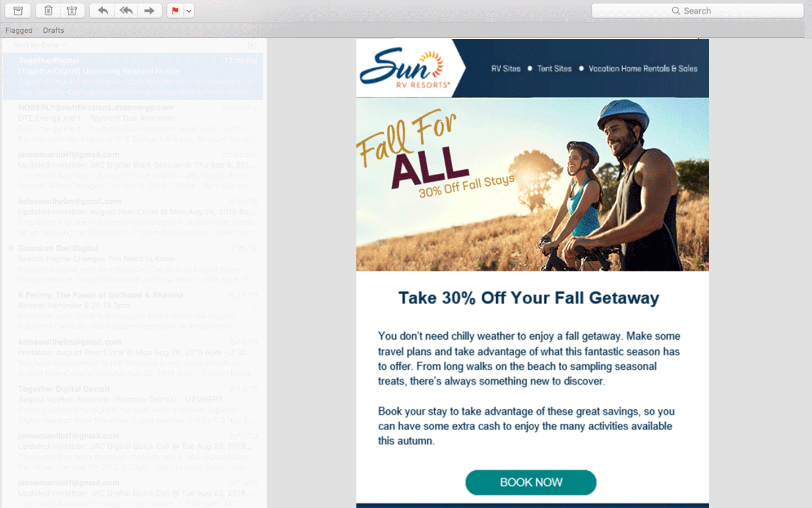Expand the Sort by Date menu
This screenshot has height=508, width=812.
point(39,45)
